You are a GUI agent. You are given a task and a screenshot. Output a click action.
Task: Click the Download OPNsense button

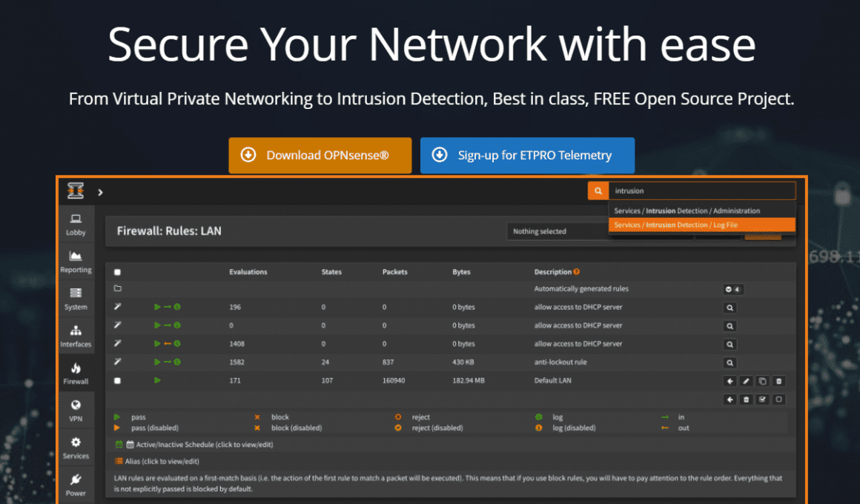(320, 156)
